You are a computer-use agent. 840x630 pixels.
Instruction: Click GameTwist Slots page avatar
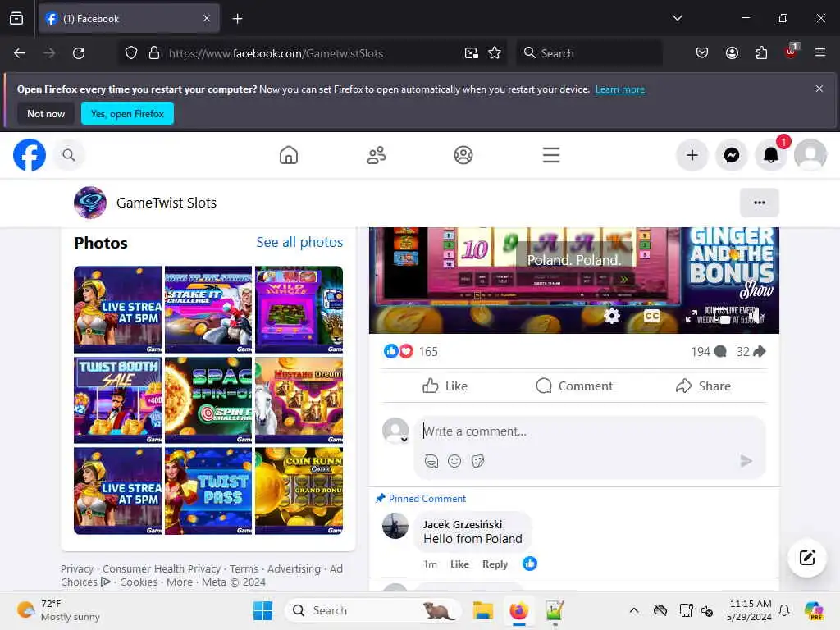point(90,203)
